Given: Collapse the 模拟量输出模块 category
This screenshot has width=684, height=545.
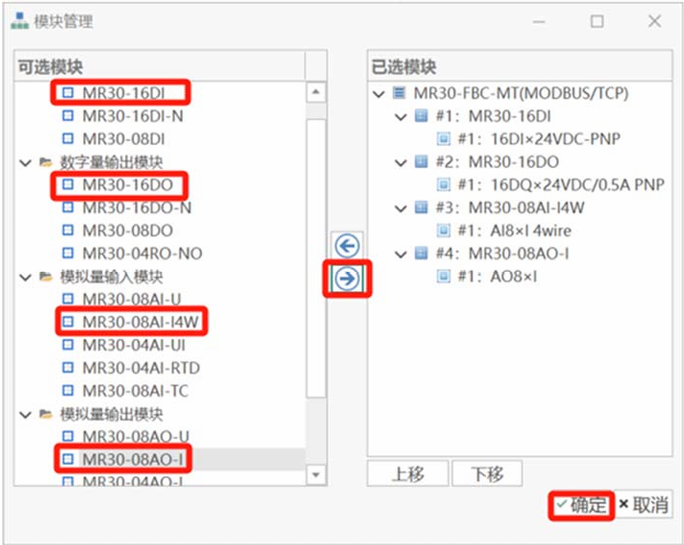Looking at the screenshot, I should (26, 414).
